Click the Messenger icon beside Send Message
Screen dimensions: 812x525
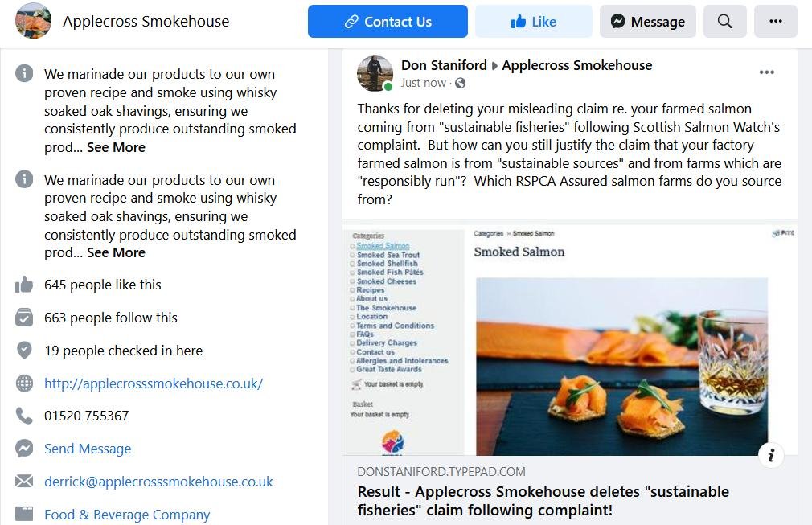point(24,449)
